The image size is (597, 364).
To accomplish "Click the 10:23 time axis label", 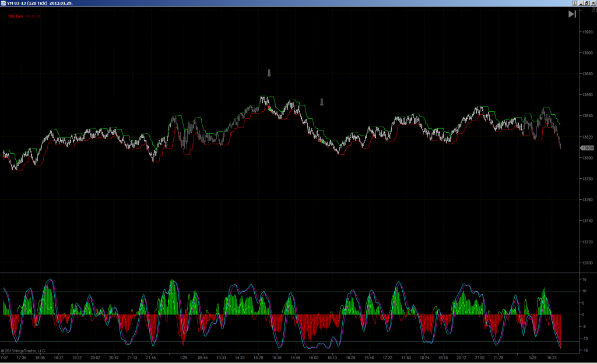I will pyautogui.click(x=552, y=358).
